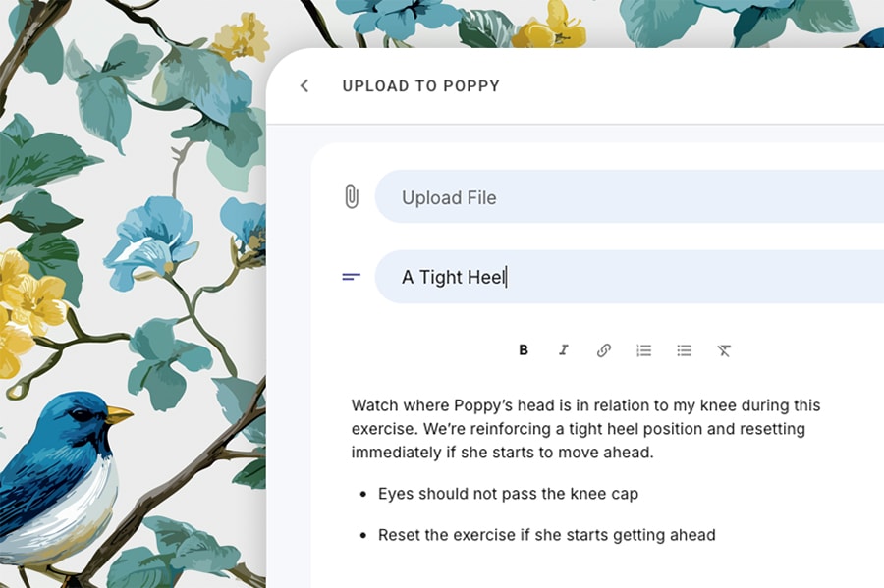Go back using the left chevron arrow
Image resolution: width=884 pixels, height=588 pixels.
[x=304, y=85]
